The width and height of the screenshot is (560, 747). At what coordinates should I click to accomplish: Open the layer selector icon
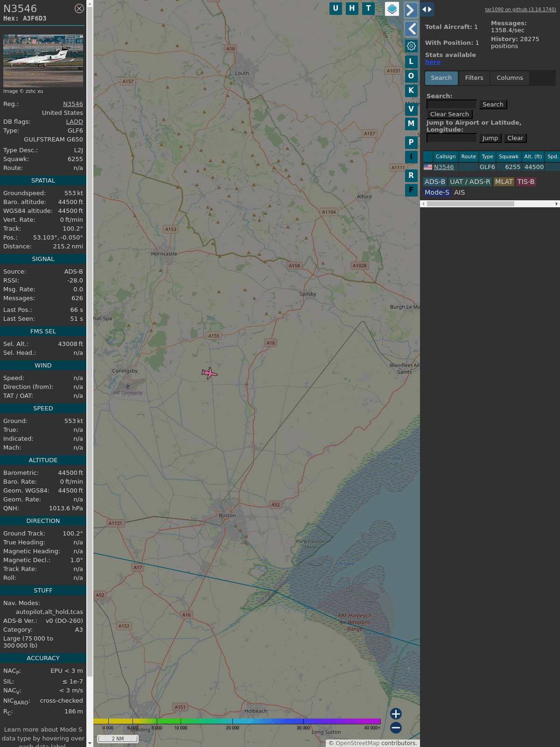(392, 9)
